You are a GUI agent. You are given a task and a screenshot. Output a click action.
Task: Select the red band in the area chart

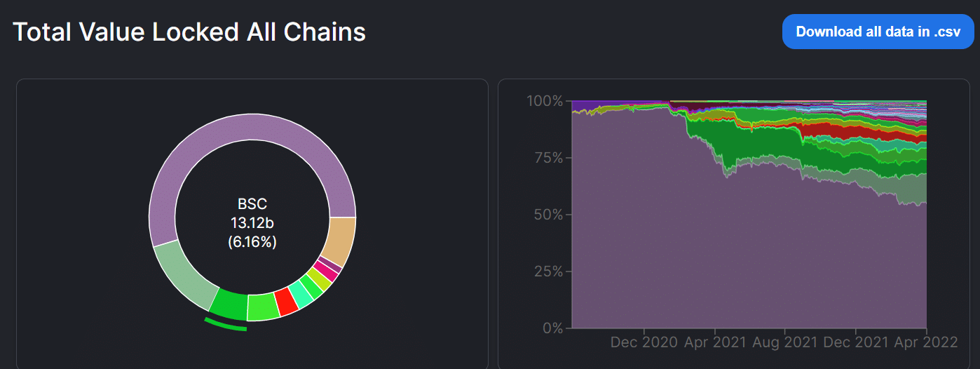pyautogui.click(x=841, y=130)
